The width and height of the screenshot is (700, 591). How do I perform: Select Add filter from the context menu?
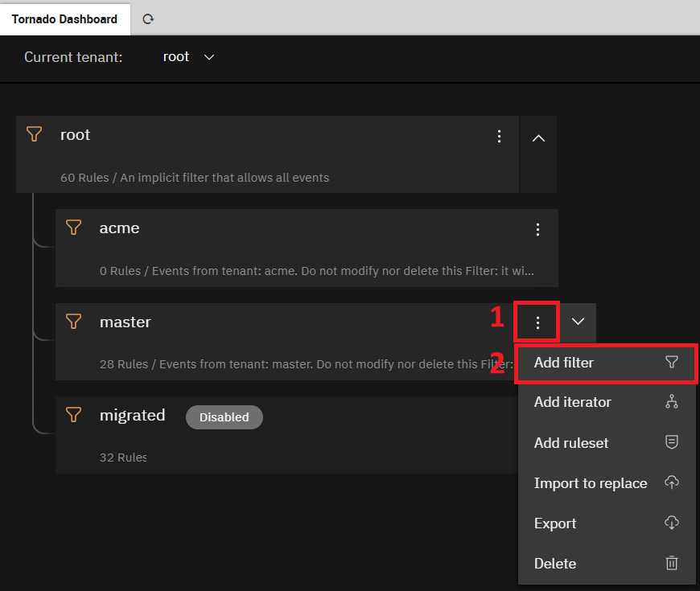click(606, 363)
